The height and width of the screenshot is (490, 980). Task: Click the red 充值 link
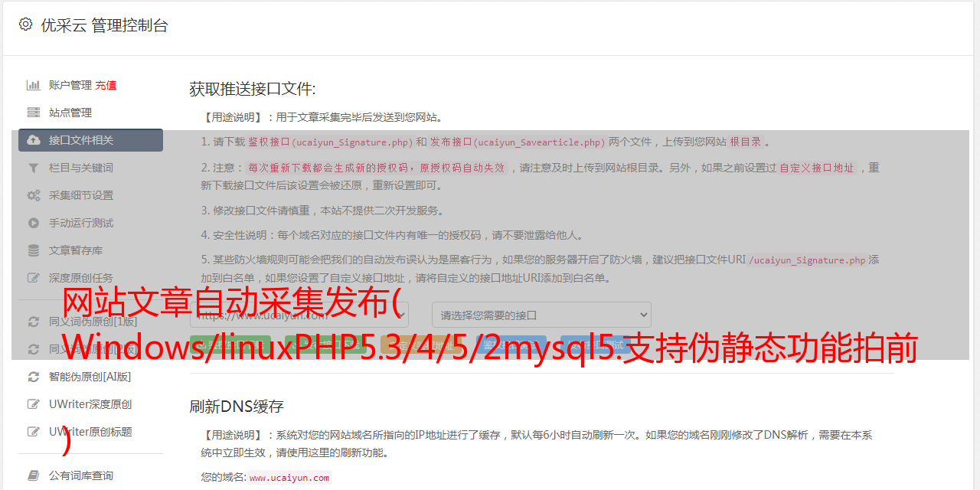click(x=106, y=85)
